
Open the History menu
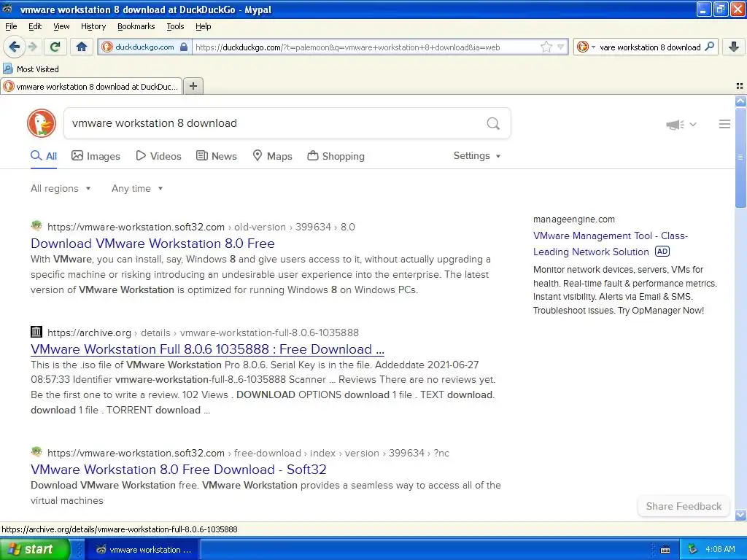point(93,26)
